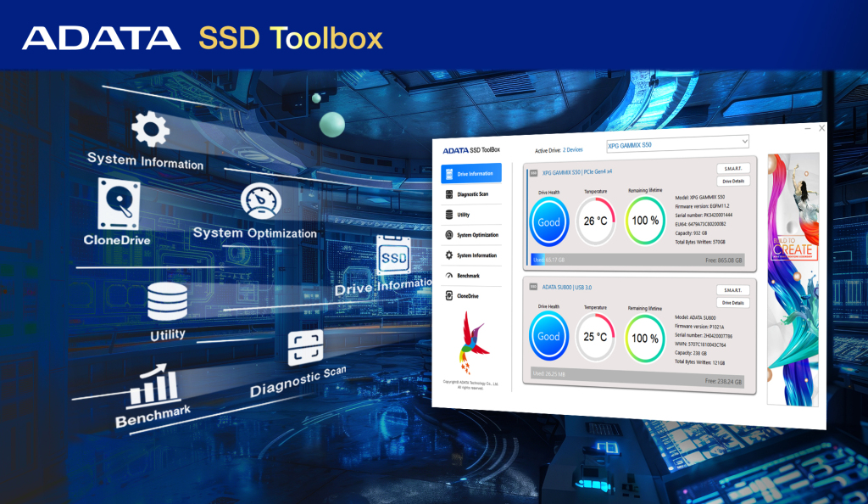Click the ADATA SSD ToolBox logo in app window
The height and width of the screenshot is (504, 868).
471,150
